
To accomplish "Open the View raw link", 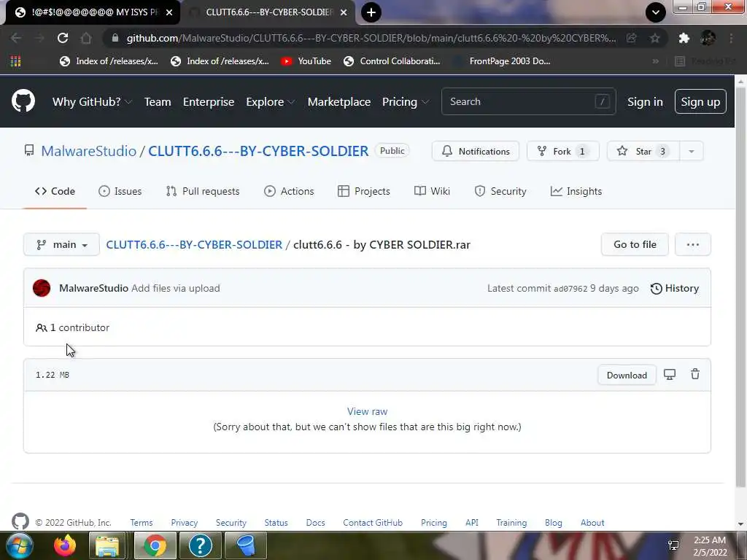I will point(367,411).
